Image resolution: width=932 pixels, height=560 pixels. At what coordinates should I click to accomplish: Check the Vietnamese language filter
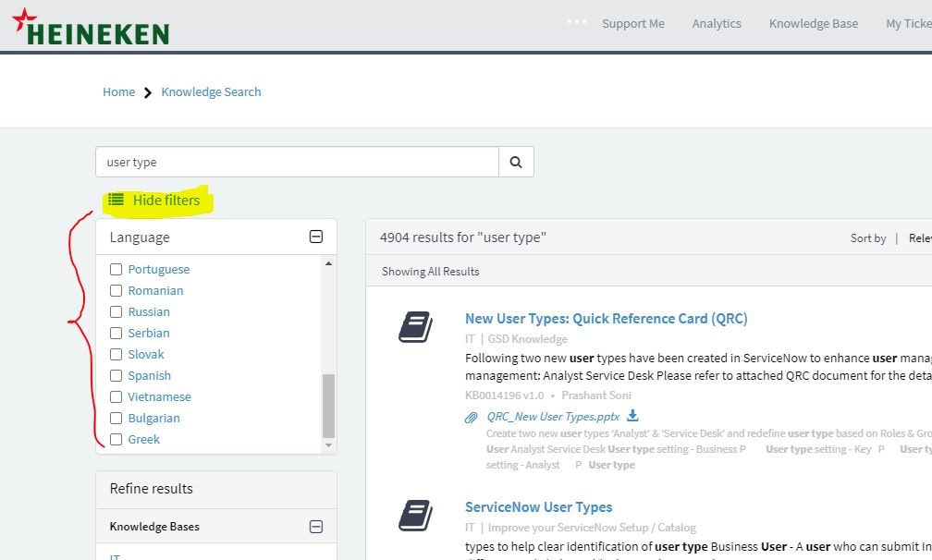pos(116,396)
